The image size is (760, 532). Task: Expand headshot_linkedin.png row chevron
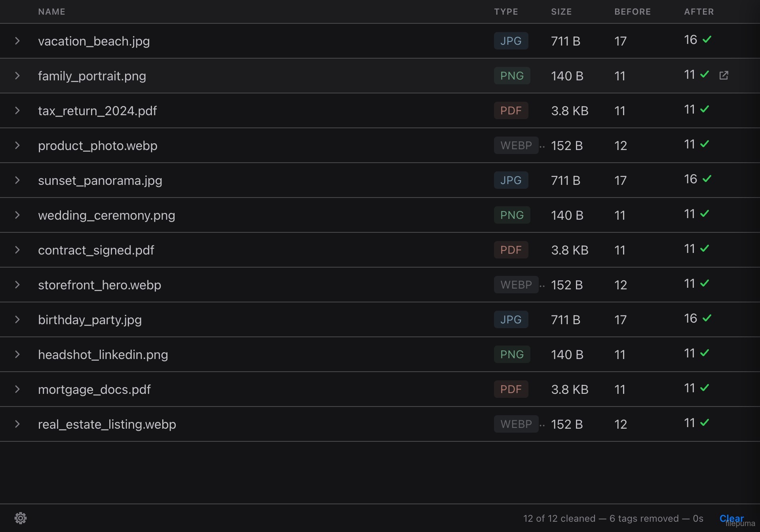[x=17, y=354]
